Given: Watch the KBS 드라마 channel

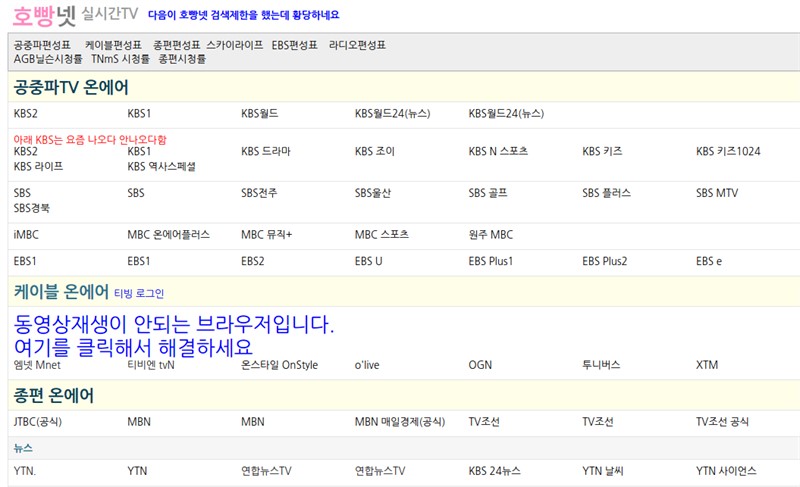Looking at the screenshot, I should click(x=266, y=151).
